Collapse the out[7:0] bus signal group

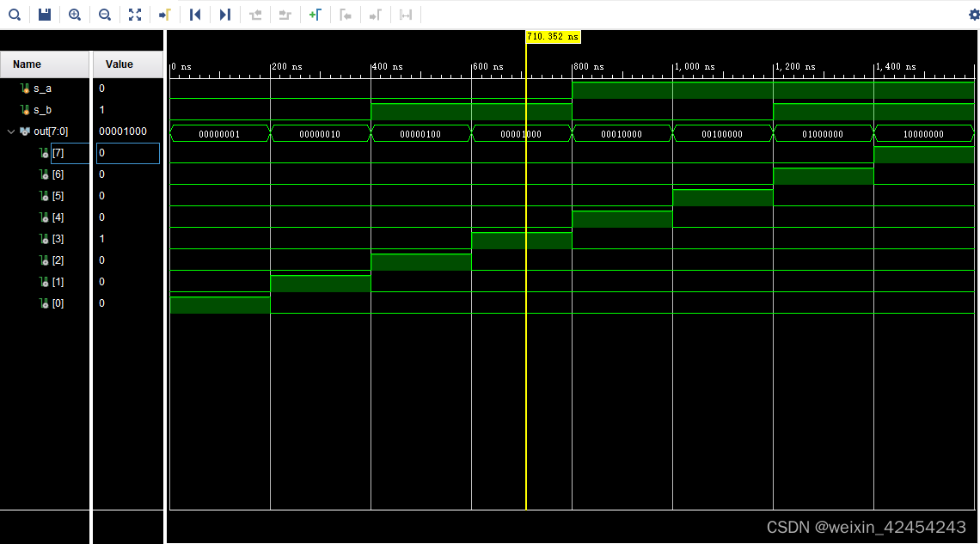pyautogui.click(x=10, y=131)
